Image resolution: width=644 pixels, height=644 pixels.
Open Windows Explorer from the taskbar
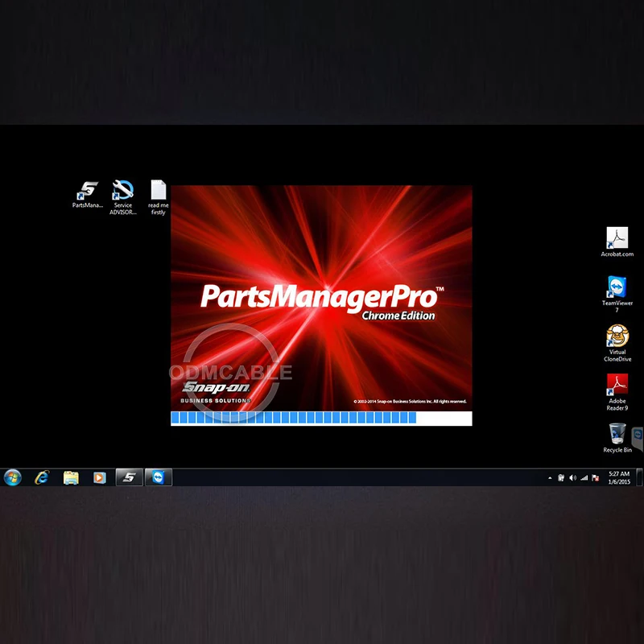point(71,477)
